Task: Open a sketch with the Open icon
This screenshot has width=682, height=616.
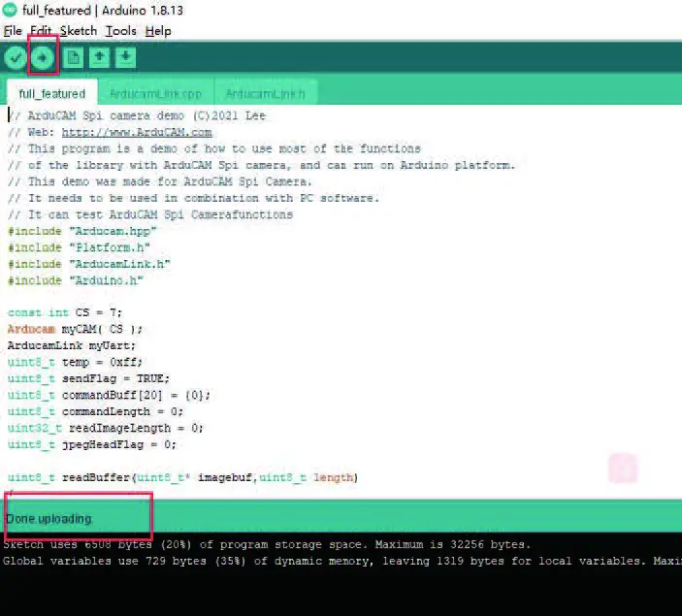Action: [x=99, y=57]
